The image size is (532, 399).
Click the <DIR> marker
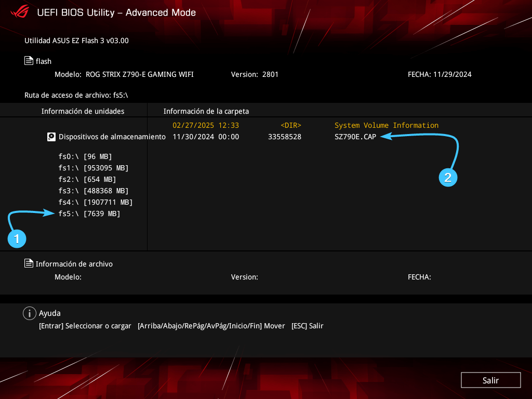(291, 125)
